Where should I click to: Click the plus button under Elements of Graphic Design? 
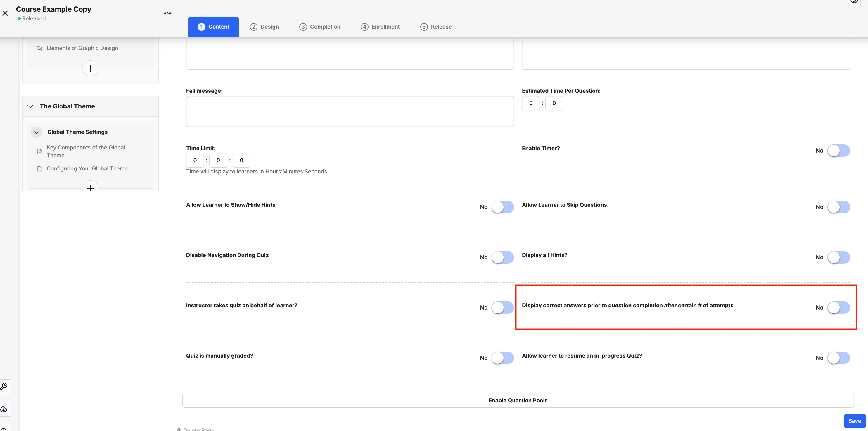click(90, 68)
